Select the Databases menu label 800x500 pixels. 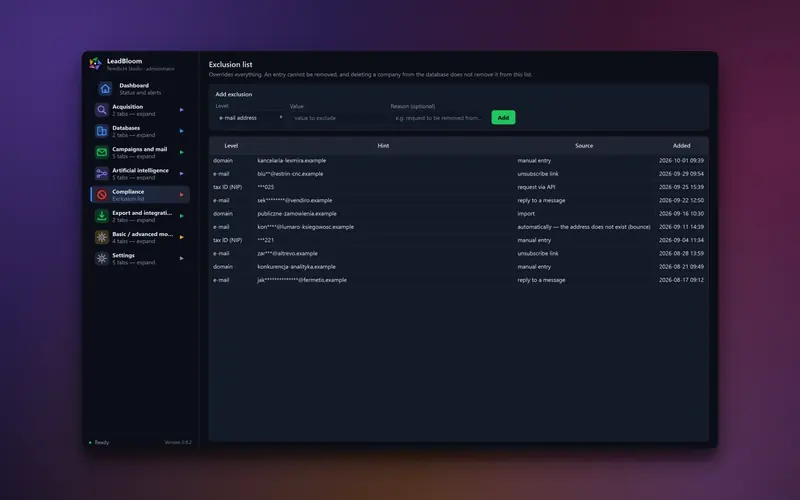pos(126,128)
